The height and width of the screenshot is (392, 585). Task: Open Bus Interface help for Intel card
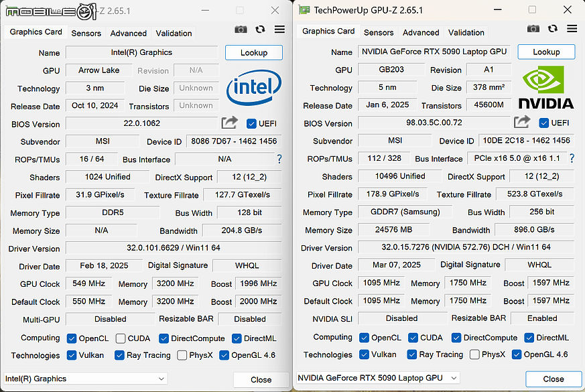click(x=279, y=159)
